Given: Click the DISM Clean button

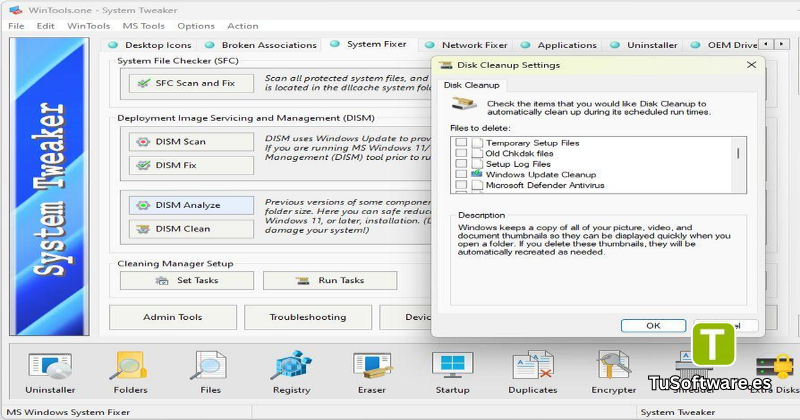Looking at the screenshot, I should click(191, 229).
